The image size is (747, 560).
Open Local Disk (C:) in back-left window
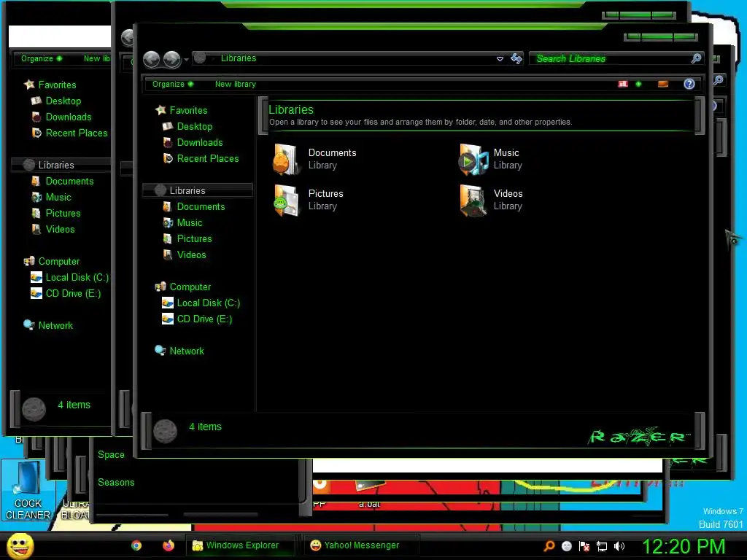[x=77, y=278]
